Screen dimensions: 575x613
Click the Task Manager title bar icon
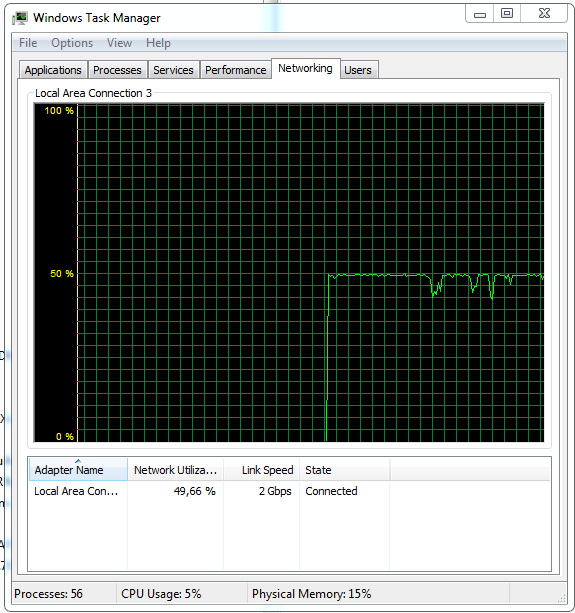20,18
